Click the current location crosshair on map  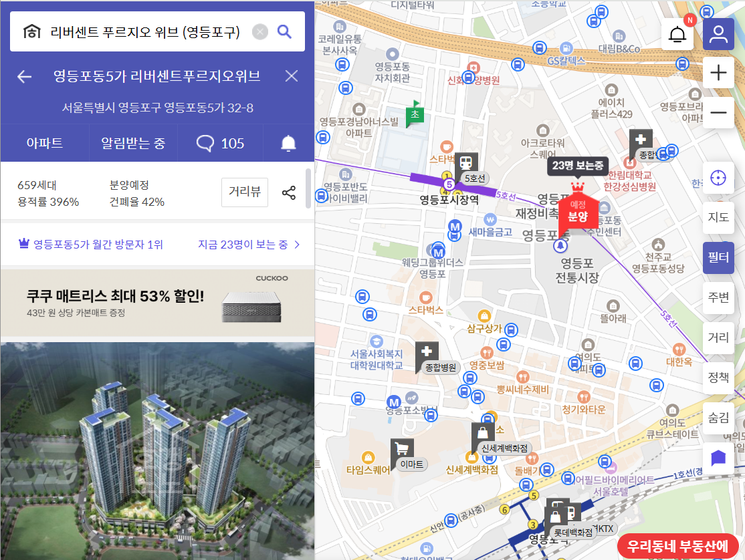pyautogui.click(x=719, y=178)
